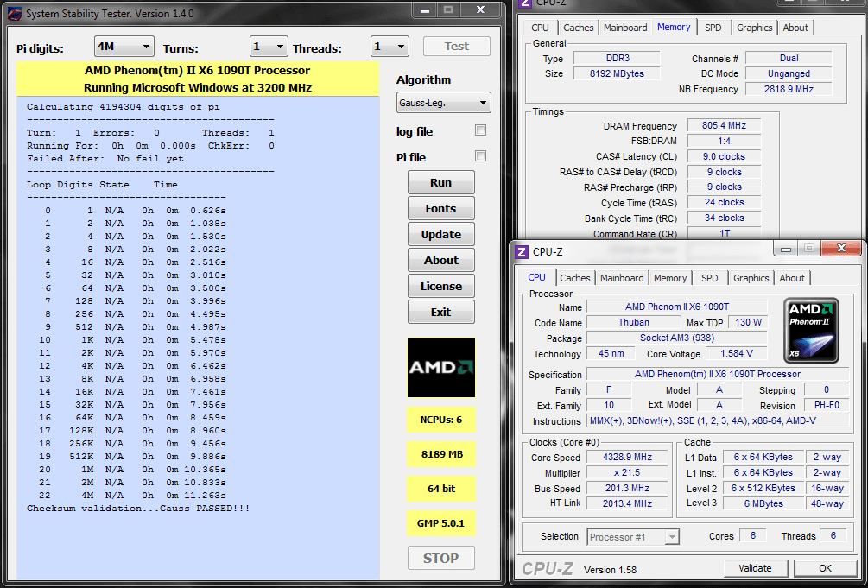Click the Run button

(x=441, y=182)
